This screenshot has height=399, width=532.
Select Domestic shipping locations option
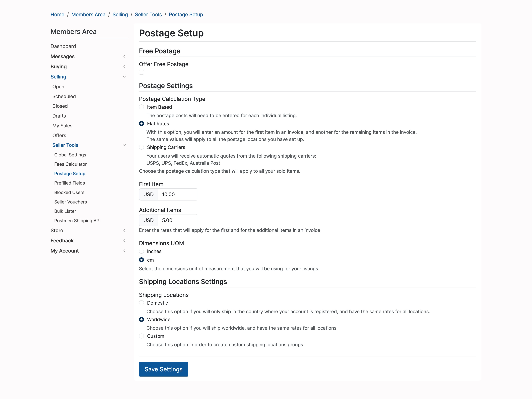(141, 303)
